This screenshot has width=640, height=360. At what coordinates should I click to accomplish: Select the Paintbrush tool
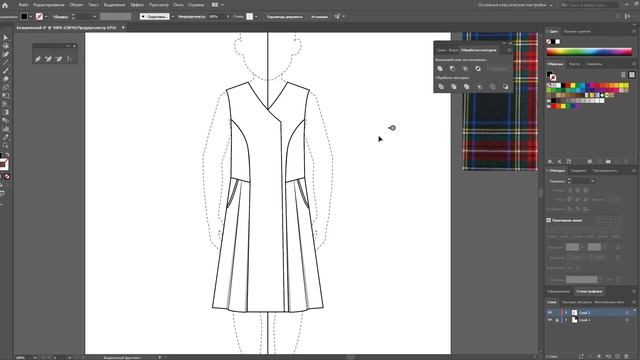[5, 71]
